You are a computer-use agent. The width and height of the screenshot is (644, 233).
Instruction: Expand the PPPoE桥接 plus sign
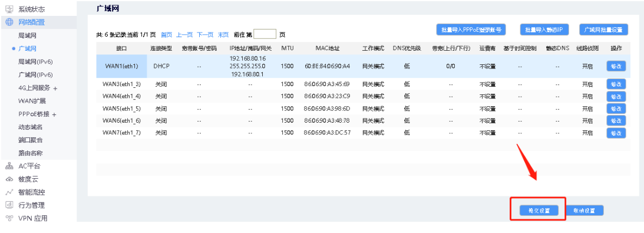point(54,114)
